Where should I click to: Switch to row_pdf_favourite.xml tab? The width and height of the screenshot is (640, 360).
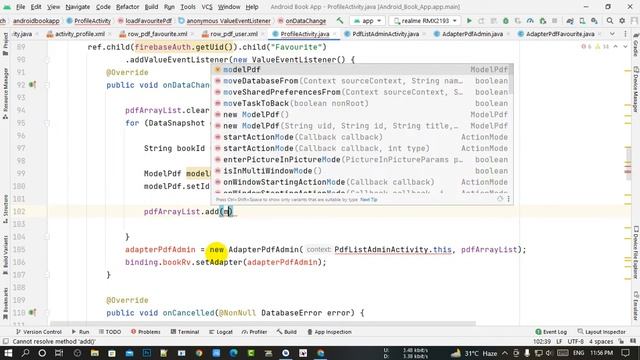click(157, 34)
